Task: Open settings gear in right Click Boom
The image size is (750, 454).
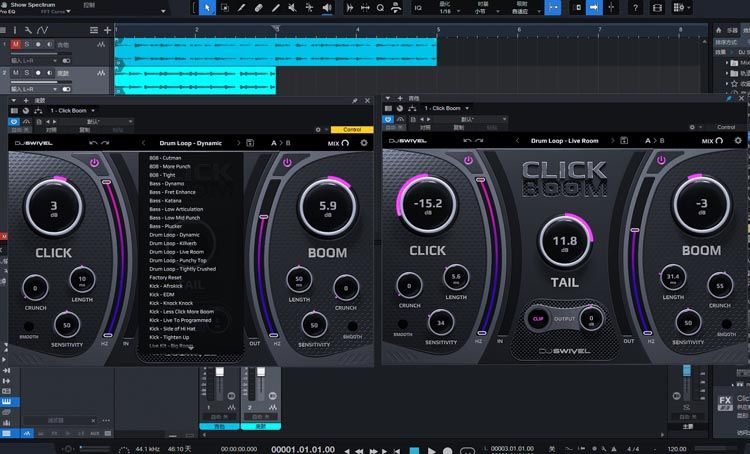Action: click(738, 141)
